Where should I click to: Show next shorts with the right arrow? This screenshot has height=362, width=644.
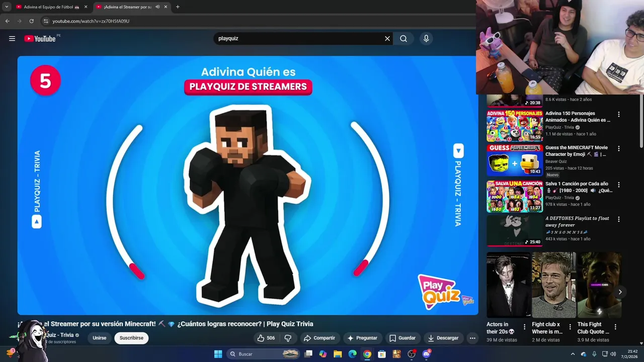[x=620, y=292]
